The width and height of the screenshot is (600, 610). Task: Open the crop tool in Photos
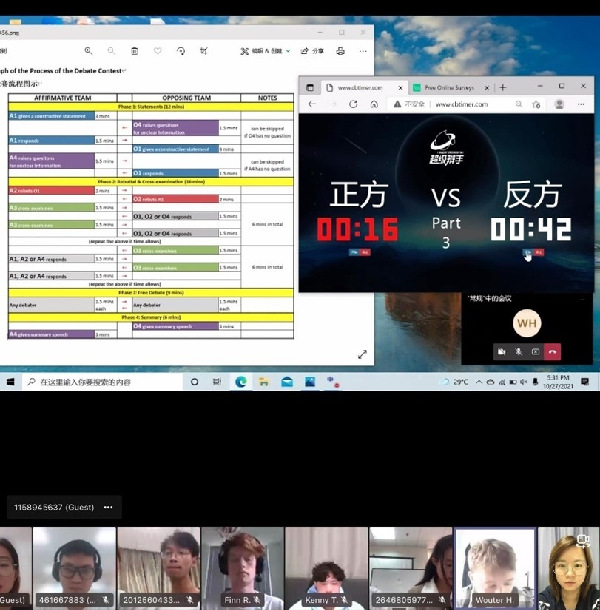[203, 50]
